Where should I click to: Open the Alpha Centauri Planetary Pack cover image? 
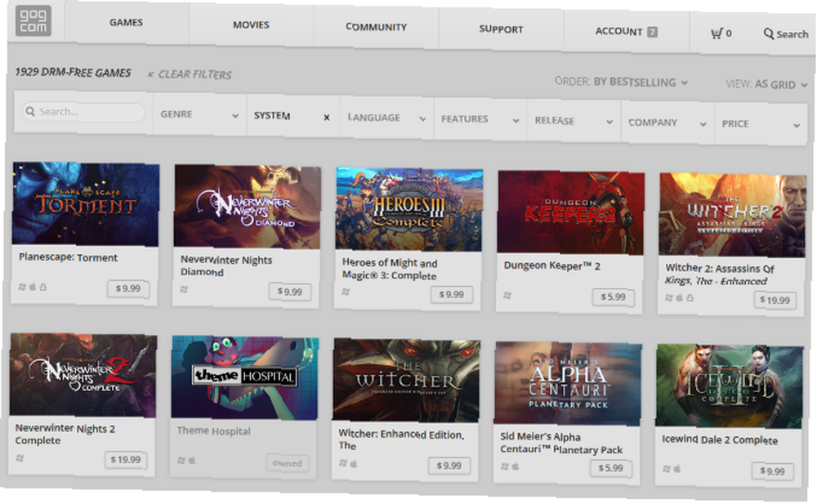click(568, 384)
